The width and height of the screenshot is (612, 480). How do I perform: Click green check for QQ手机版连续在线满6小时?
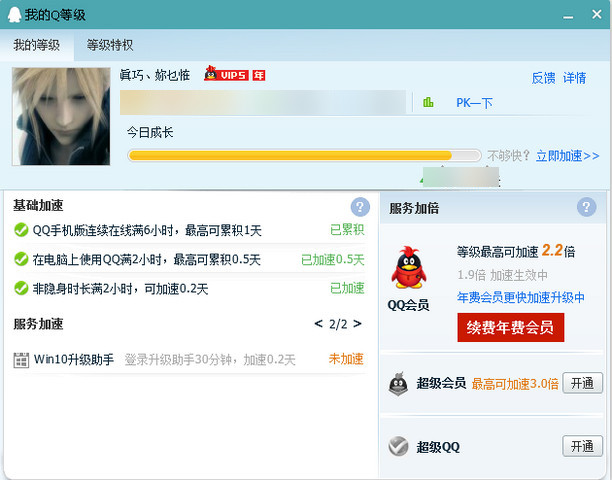21,230
